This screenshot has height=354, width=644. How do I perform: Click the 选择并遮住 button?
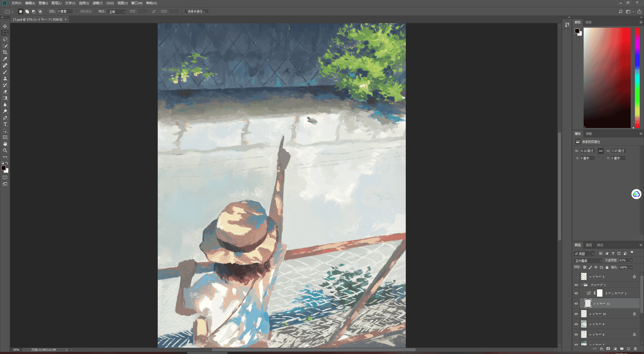click(x=196, y=12)
